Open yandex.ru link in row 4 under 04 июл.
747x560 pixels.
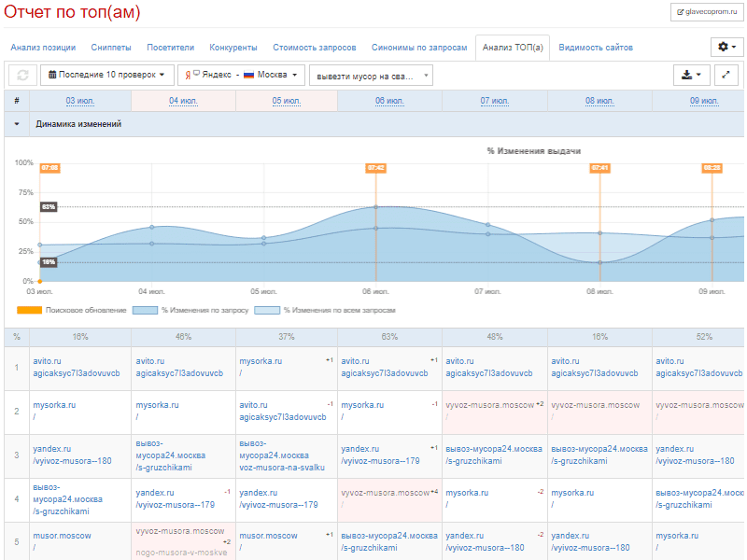point(155,493)
